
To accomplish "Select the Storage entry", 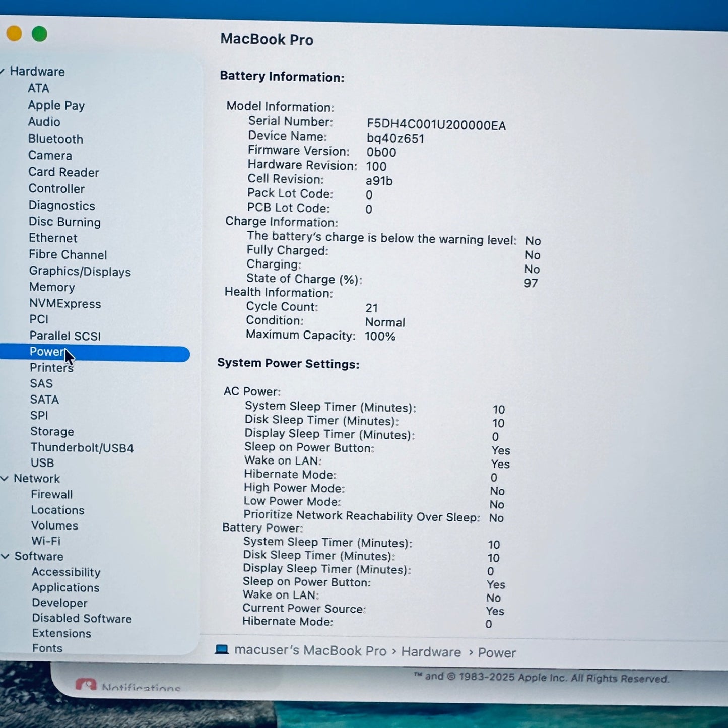I will click(52, 431).
